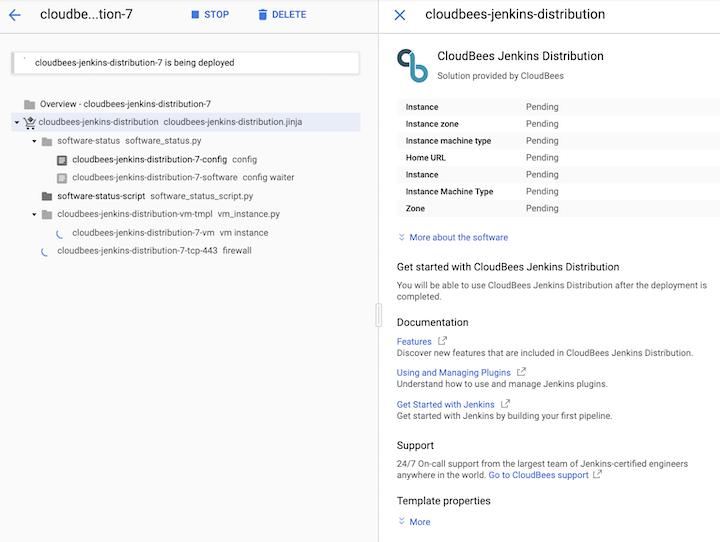This screenshot has width=720, height=542.
Task: Click the software-status-script folder icon
Action: [47, 196]
